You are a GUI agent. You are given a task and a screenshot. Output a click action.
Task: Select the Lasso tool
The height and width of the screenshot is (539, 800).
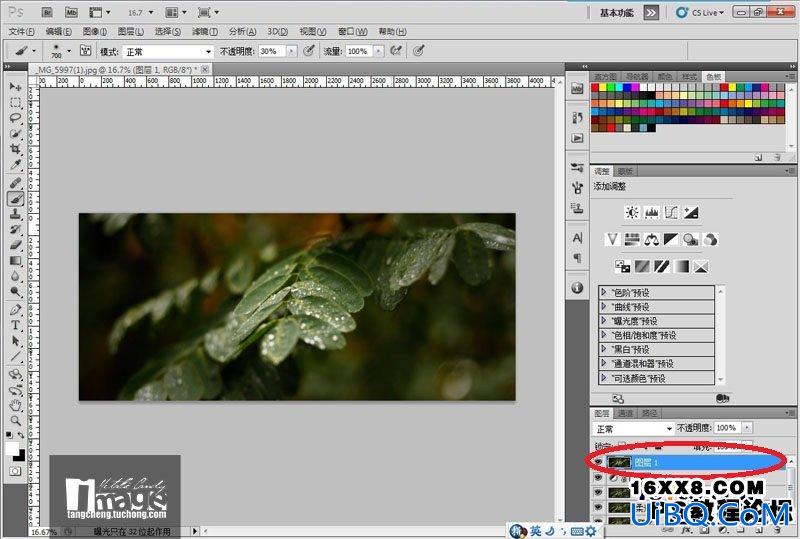click(15, 117)
